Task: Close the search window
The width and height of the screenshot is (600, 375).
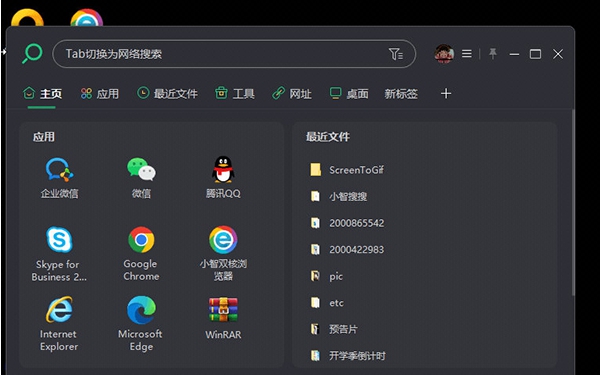Action: coord(558,54)
